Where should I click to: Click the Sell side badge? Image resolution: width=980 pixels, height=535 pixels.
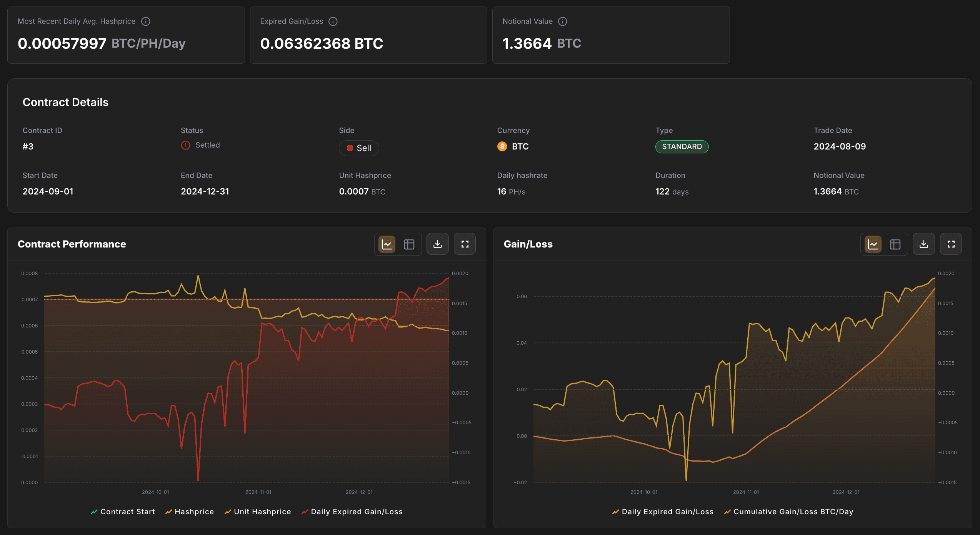pos(359,148)
